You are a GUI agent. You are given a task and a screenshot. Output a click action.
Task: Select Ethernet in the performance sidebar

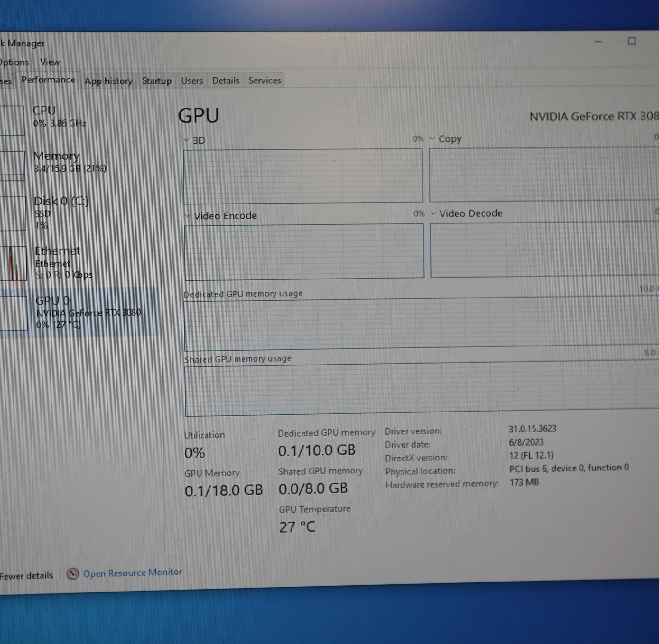tap(79, 262)
